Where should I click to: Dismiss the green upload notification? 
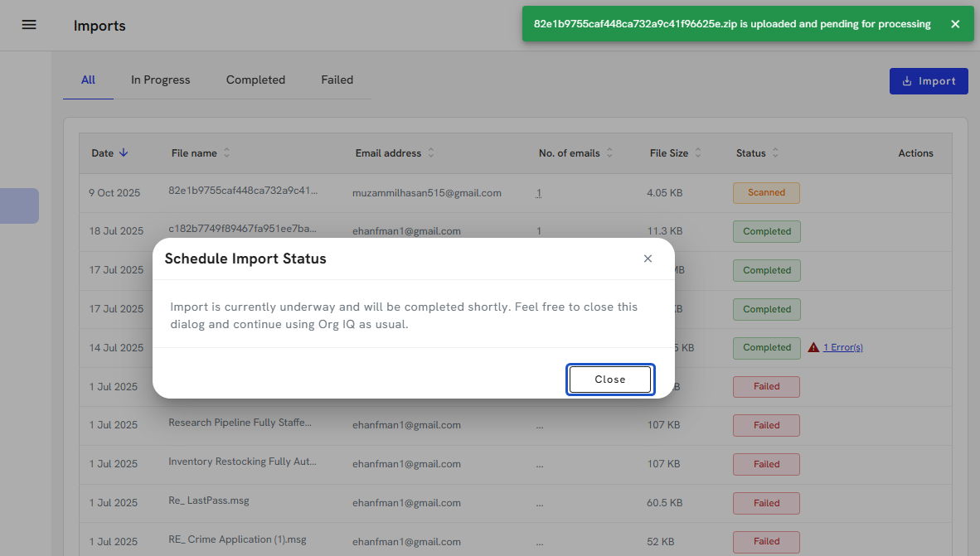[955, 24]
